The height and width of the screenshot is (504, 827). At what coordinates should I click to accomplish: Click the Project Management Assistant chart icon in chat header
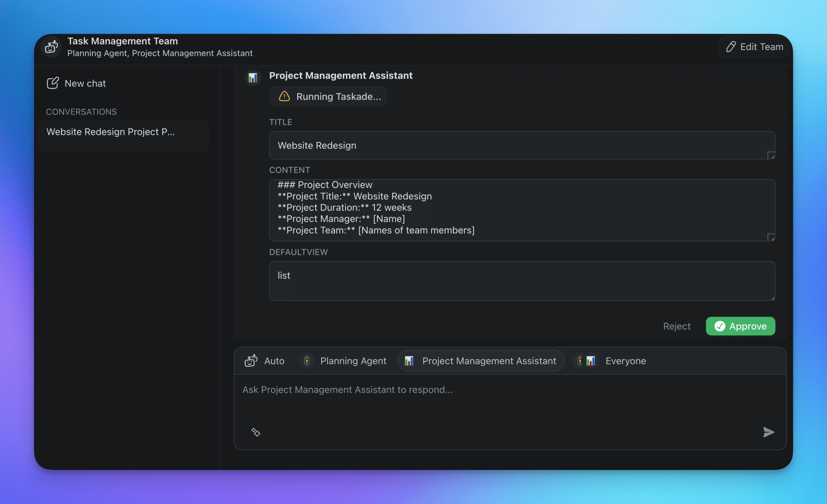252,77
